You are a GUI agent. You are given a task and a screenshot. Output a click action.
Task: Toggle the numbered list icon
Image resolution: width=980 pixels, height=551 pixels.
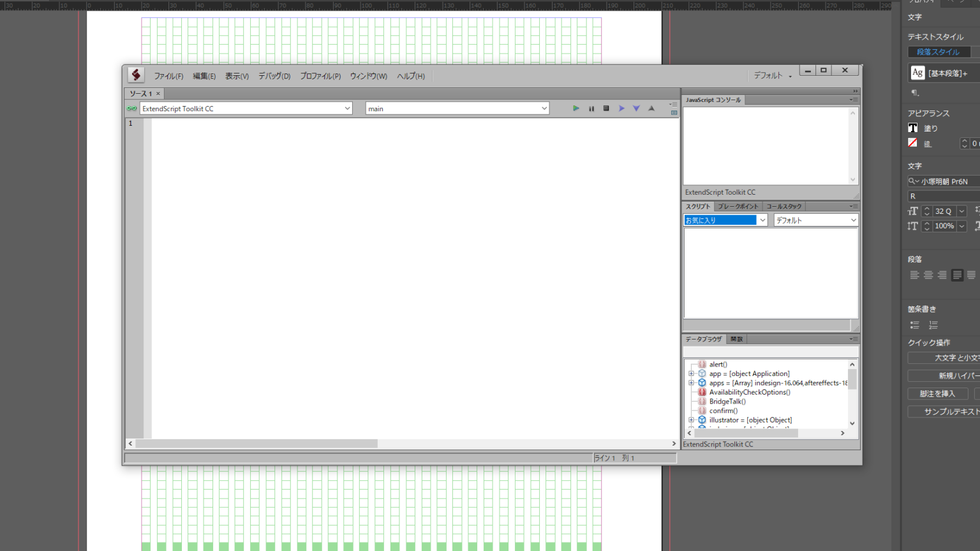point(933,325)
